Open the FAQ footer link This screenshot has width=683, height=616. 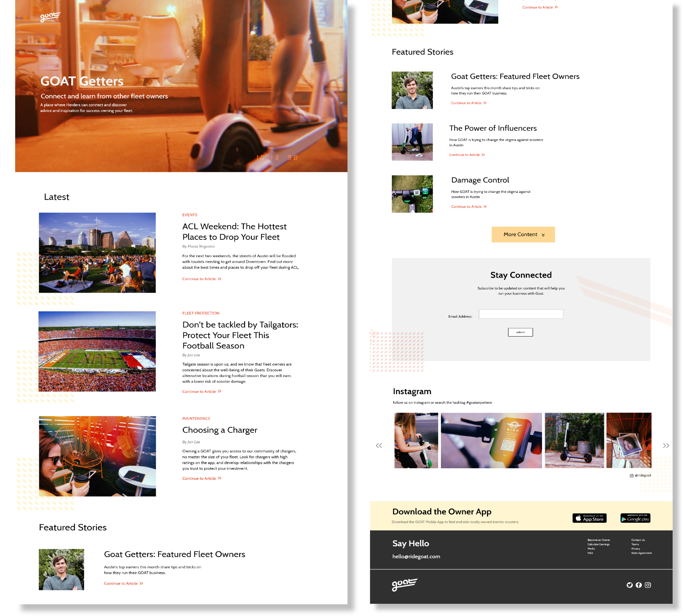590,553
